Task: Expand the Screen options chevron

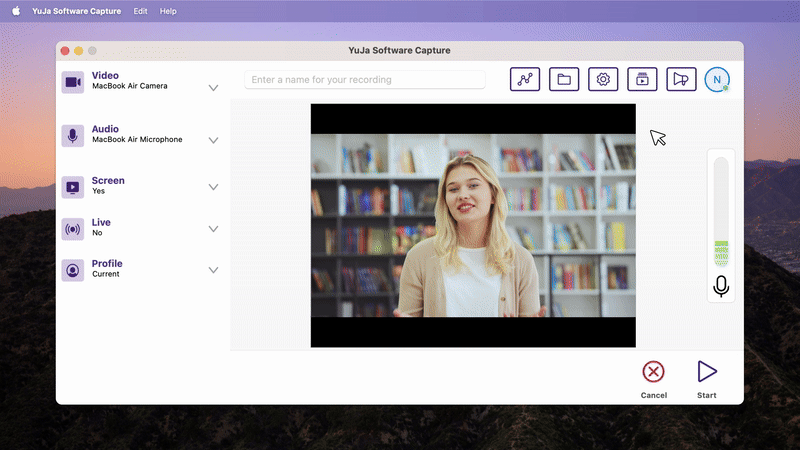Action: [213, 187]
